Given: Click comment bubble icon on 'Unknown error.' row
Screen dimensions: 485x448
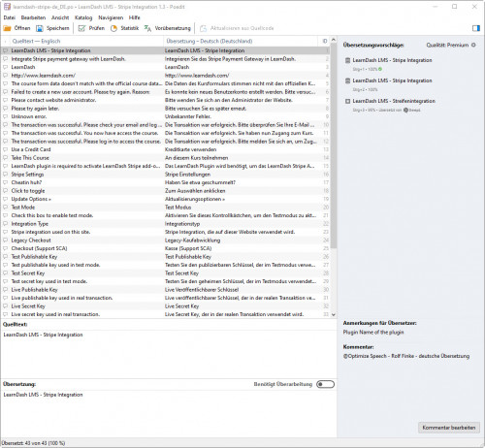Looking at the screenshot, I should tap(6, 116).
